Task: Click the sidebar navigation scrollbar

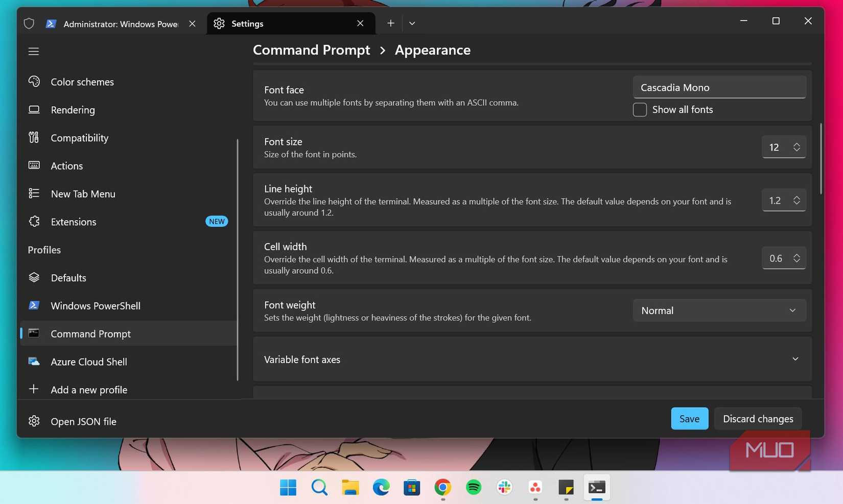Action: [238, 259]
